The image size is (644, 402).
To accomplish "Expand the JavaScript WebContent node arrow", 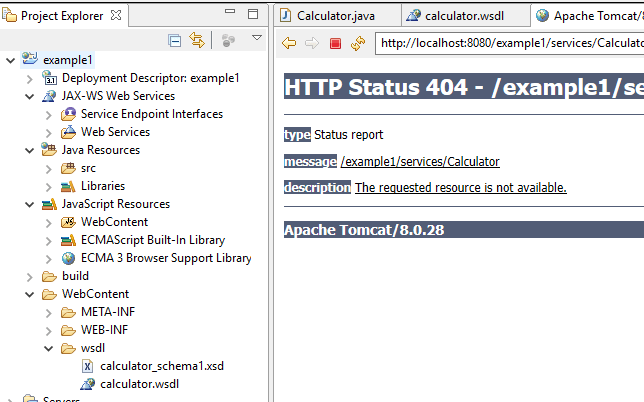I will (48, 223).
